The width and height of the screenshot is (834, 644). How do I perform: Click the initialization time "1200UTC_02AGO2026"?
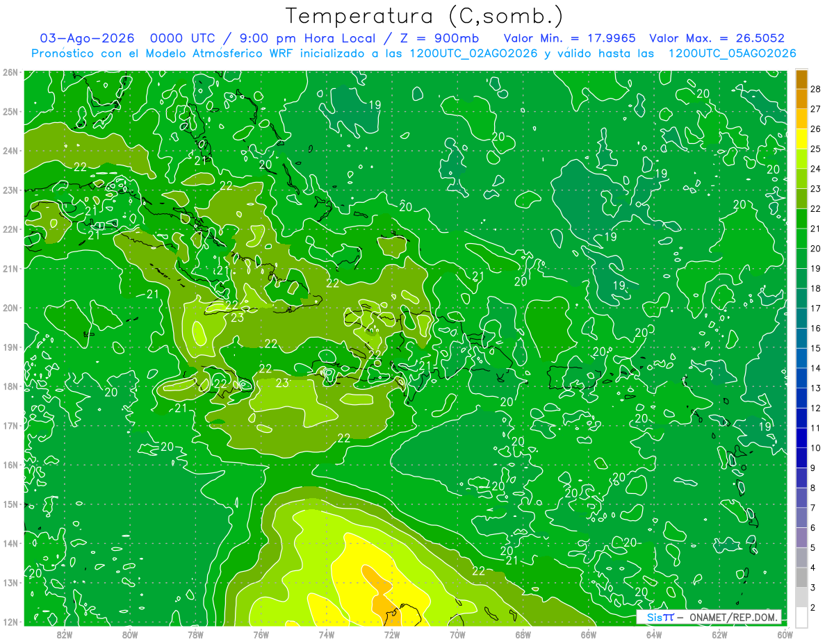[x=474, y=53]
